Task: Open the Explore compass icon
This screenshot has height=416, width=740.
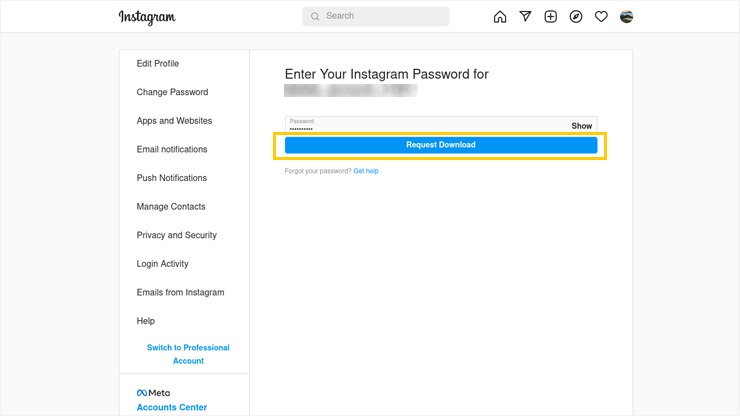Action: tap(576, 17)
